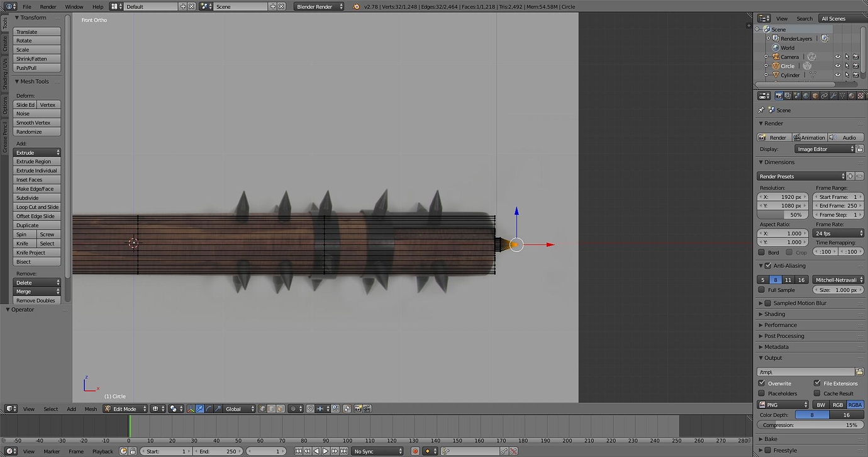Open the Window menu
The height and width of the screenshot is (457, 868).
pos(74,6)
